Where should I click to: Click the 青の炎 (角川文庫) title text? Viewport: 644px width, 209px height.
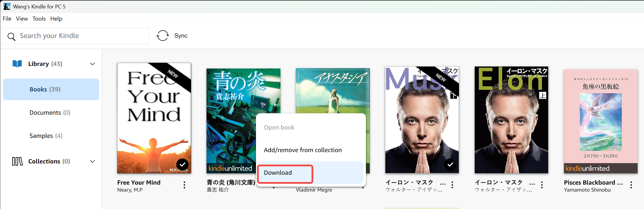click(231, 183)
